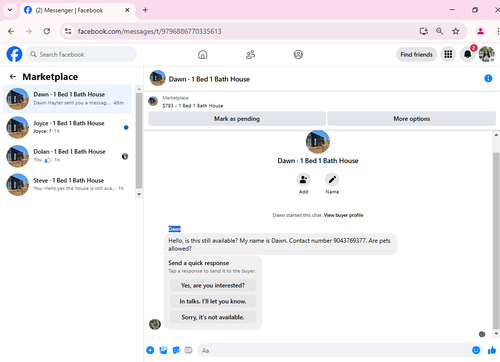Open the apps grid menu icon
This screenshot has width=500, height=362.
click(448, 54)
